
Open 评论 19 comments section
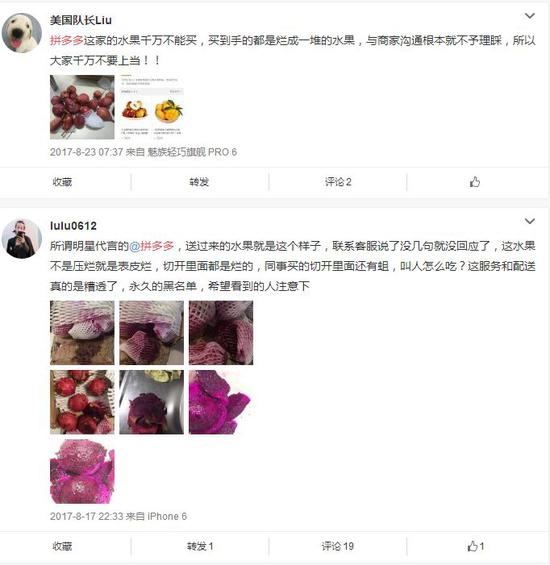pos(338,546)
